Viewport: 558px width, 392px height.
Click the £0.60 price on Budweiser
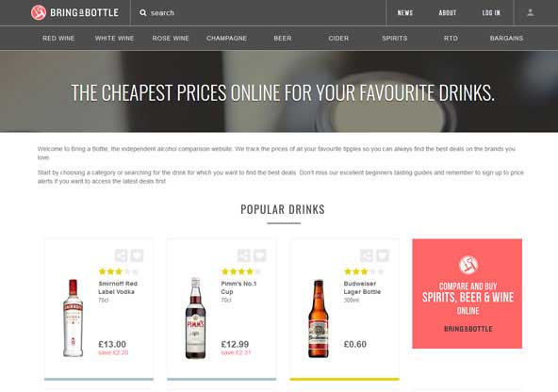[355, 344]
